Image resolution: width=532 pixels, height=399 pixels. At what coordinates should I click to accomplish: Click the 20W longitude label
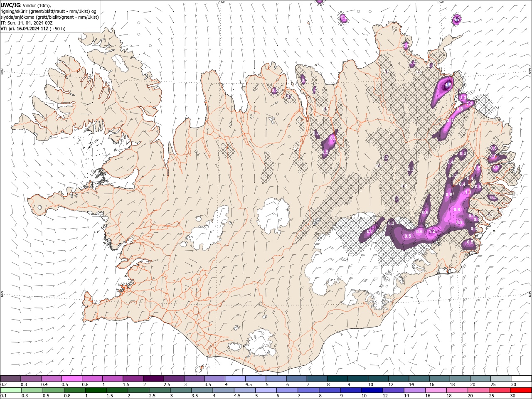221,2
